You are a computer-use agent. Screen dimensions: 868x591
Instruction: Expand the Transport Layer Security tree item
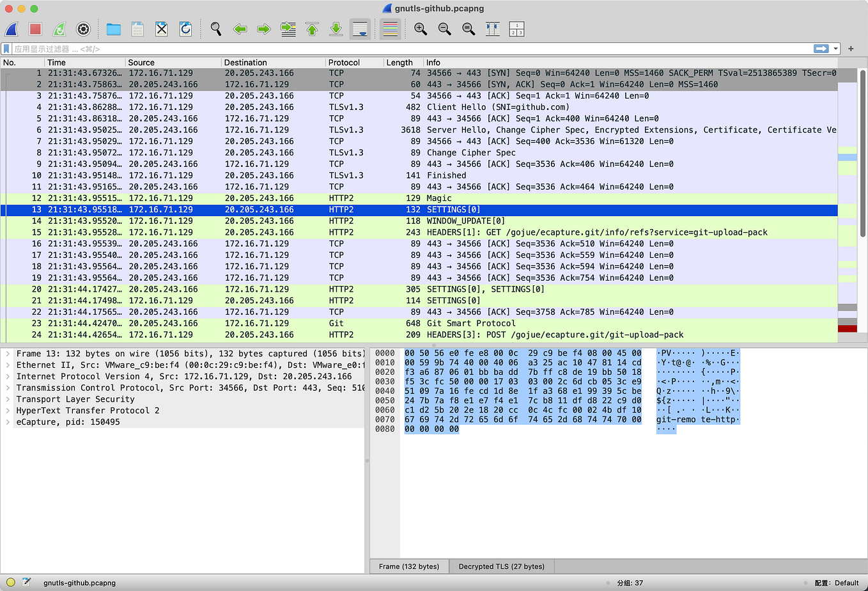point(9,398)
